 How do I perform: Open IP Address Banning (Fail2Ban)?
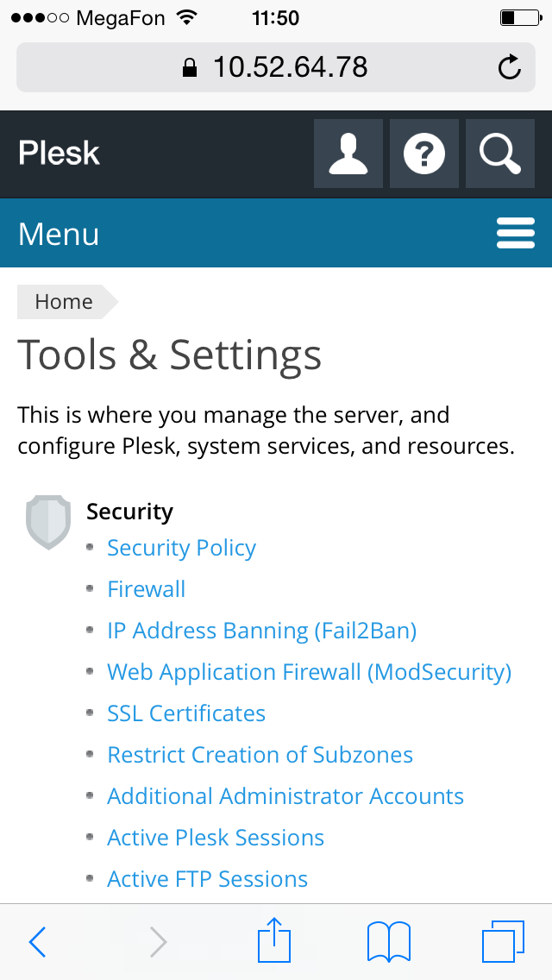[262, 631]
